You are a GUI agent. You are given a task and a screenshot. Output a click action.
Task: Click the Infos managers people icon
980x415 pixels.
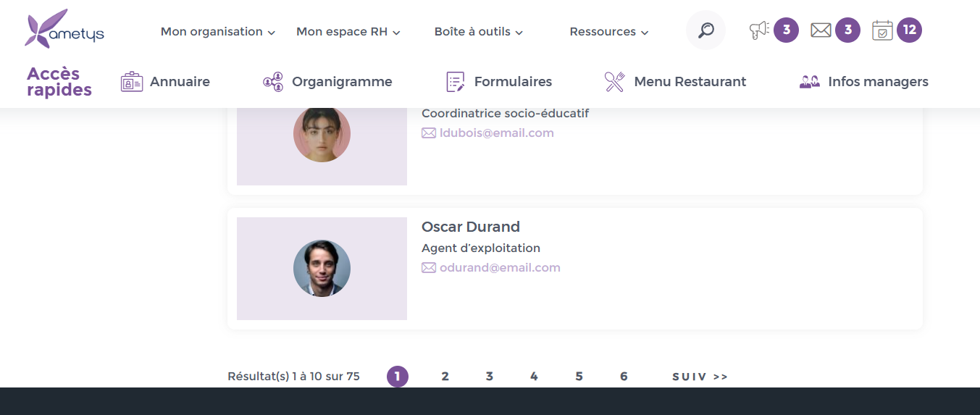point(809,82)
